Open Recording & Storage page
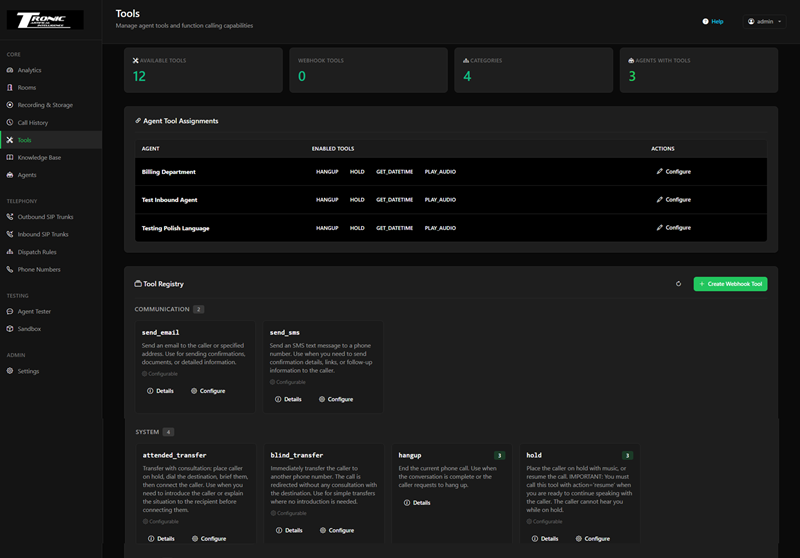This screenshot has width=800, height=558. 45,105
